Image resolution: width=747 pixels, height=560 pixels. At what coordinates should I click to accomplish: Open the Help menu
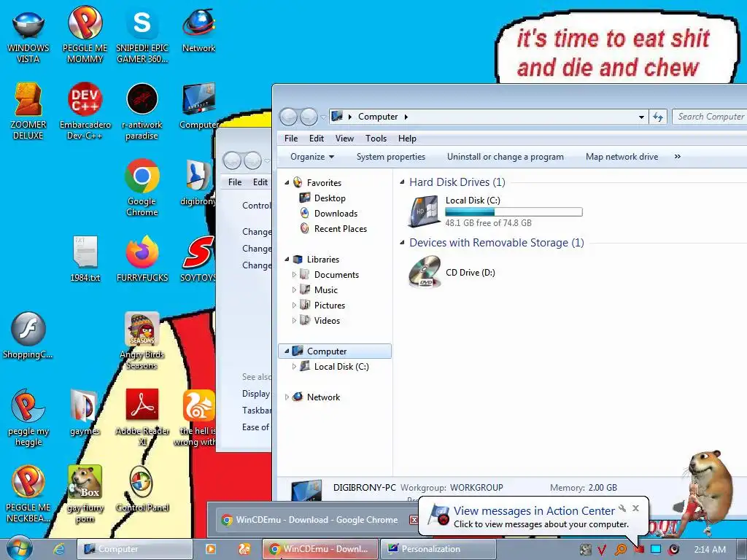click(x=407, y=139)
